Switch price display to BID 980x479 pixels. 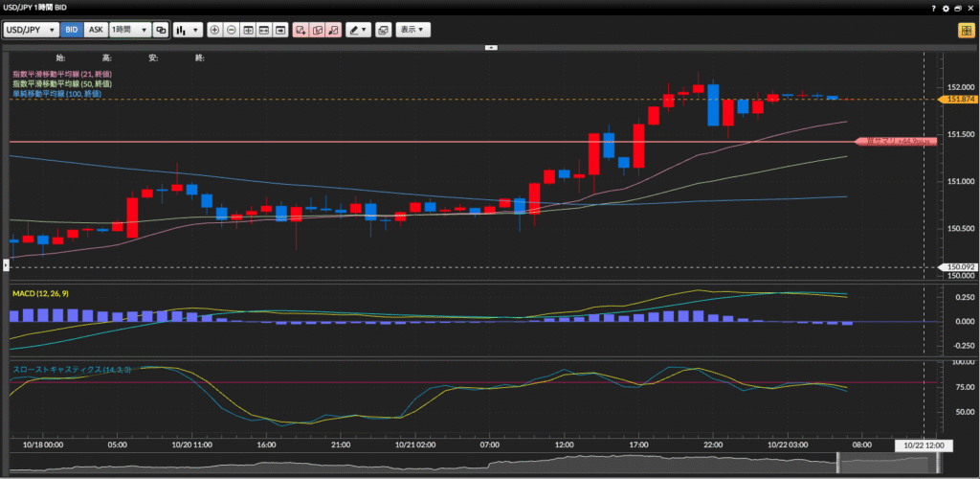click(x=72, y=30)
